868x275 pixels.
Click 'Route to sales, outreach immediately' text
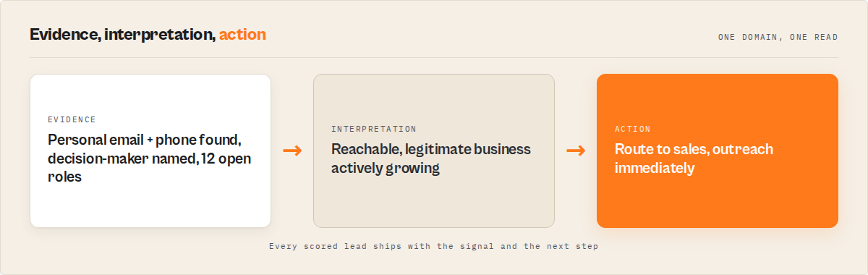[694, 158]
